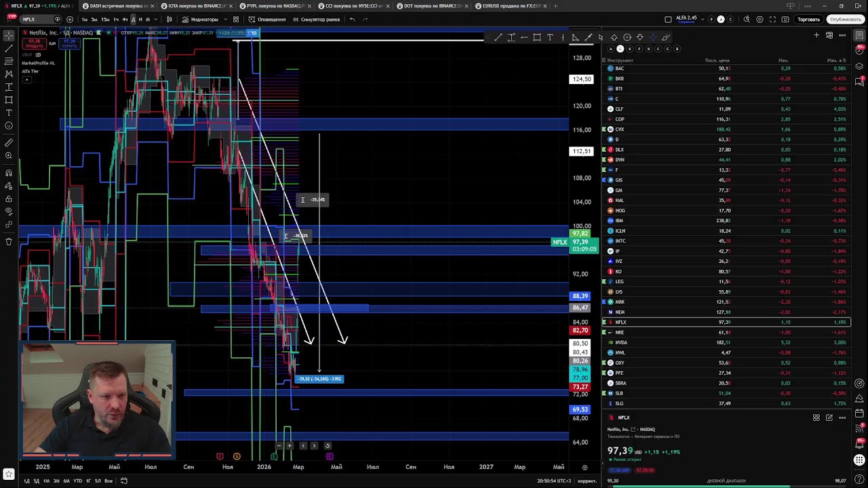Select the trend line drawing tool in left toolbar
868x488 pixels.
click(x=9, y=49)
